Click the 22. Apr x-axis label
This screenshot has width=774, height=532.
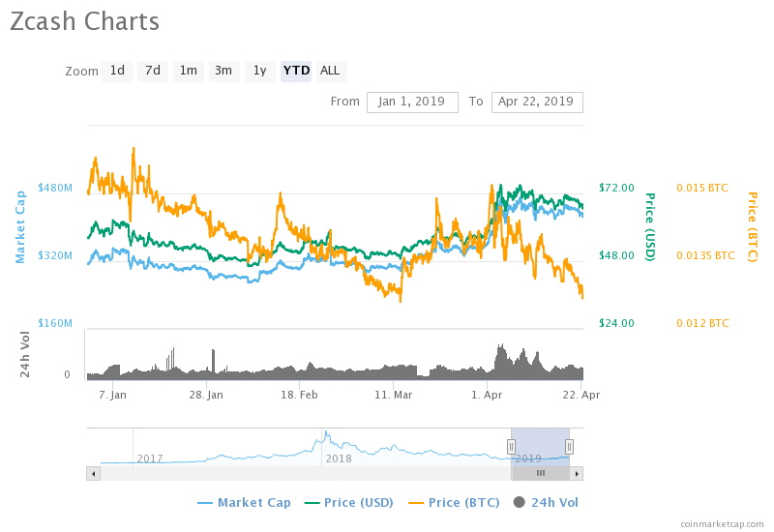tap(581, 395)
